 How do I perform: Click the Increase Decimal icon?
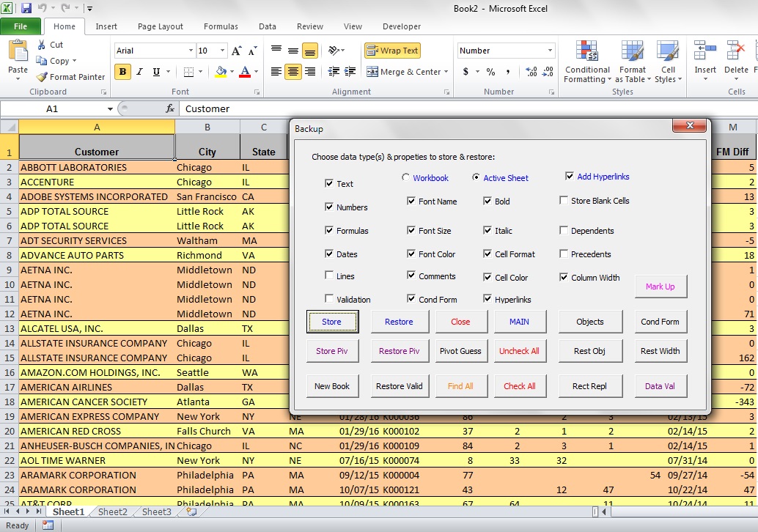531,72
